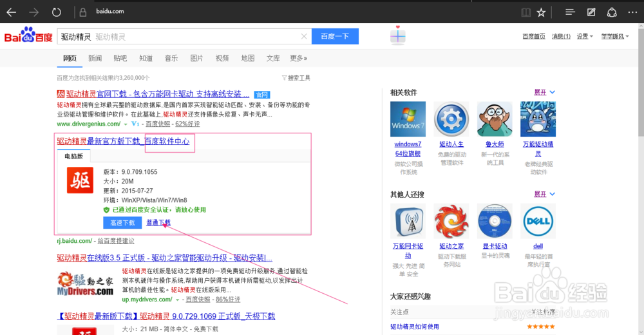Open 给百度提建议 link
Screen dimensions: 644x335
[x=116, y=241]
